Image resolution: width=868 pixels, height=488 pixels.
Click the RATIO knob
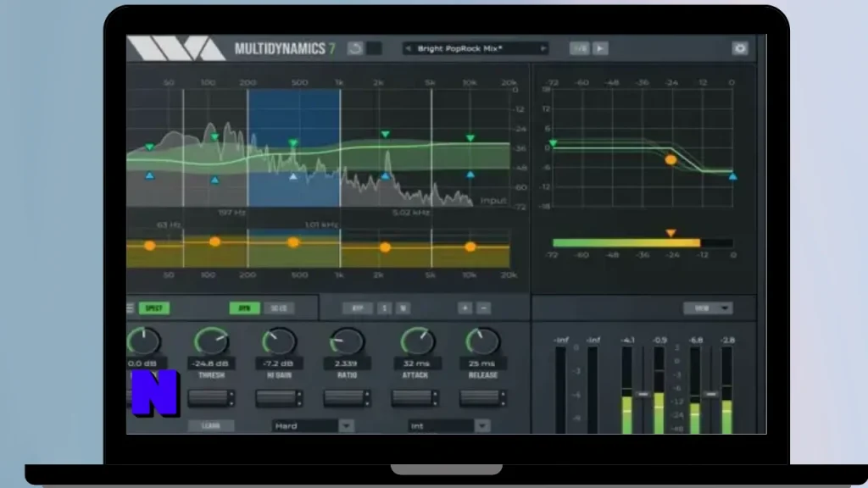pyautogui.click(x=347, y=341)
